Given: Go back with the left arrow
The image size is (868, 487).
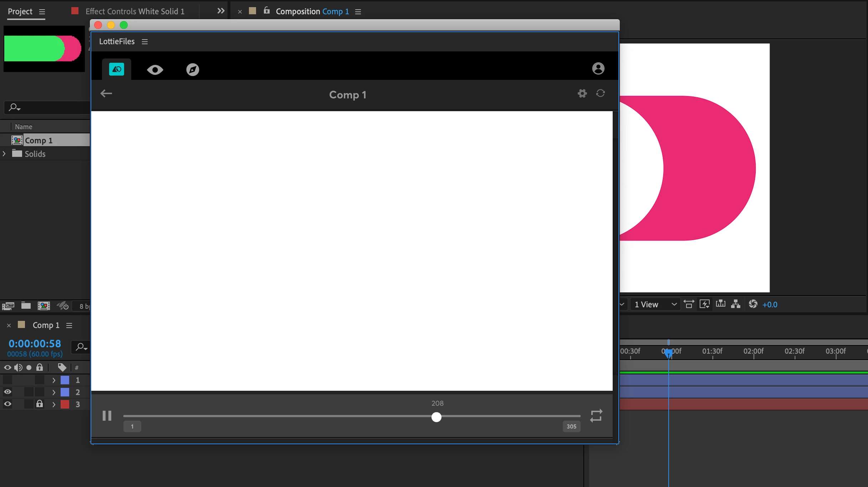Looking at the screenshot, I should (x=106, y=93).
